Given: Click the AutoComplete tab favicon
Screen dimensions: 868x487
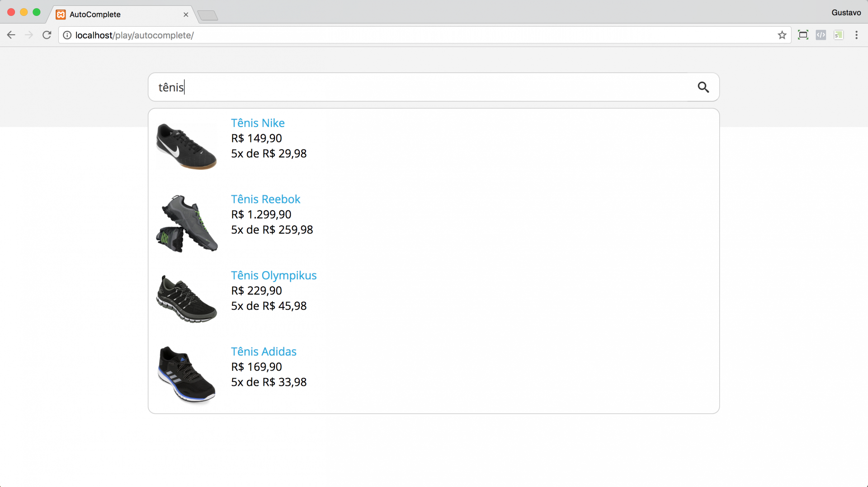Looking at the screenshot, I should [61, 14].
